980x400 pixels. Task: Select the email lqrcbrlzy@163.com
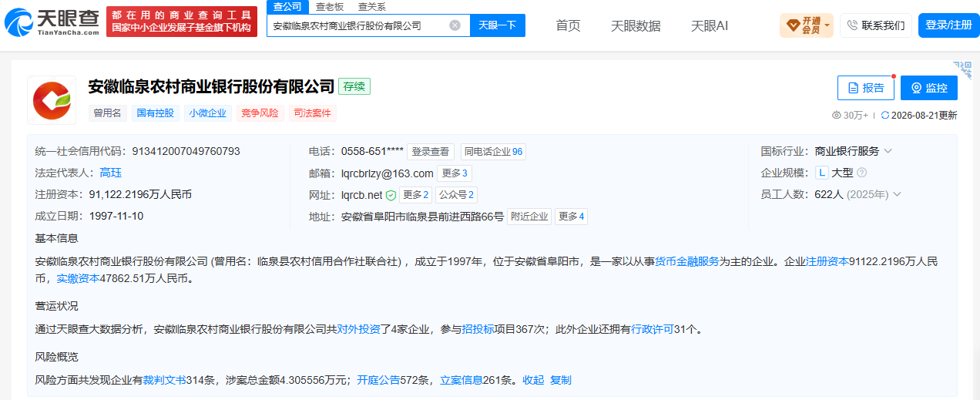[x=388, y=173]
